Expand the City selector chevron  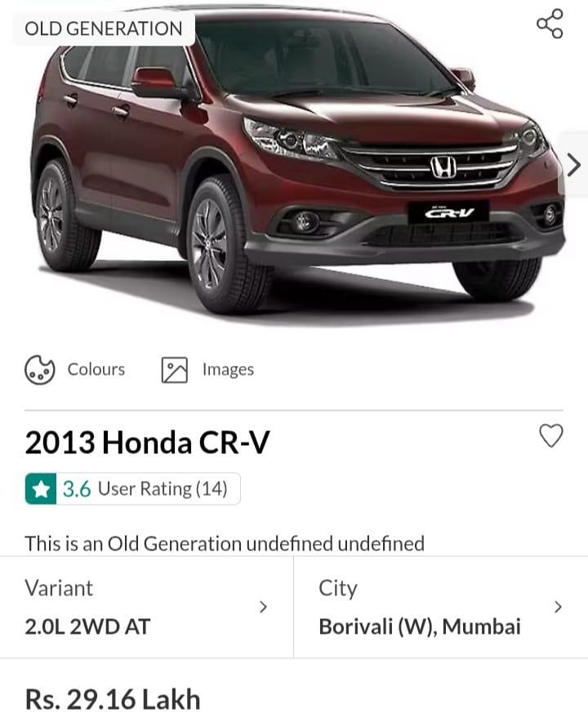(x=558, y=607)
